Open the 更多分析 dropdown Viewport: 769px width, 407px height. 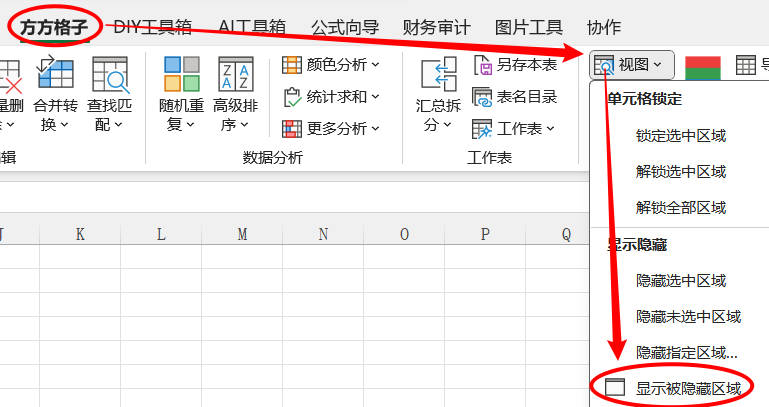tap(331, 128)
